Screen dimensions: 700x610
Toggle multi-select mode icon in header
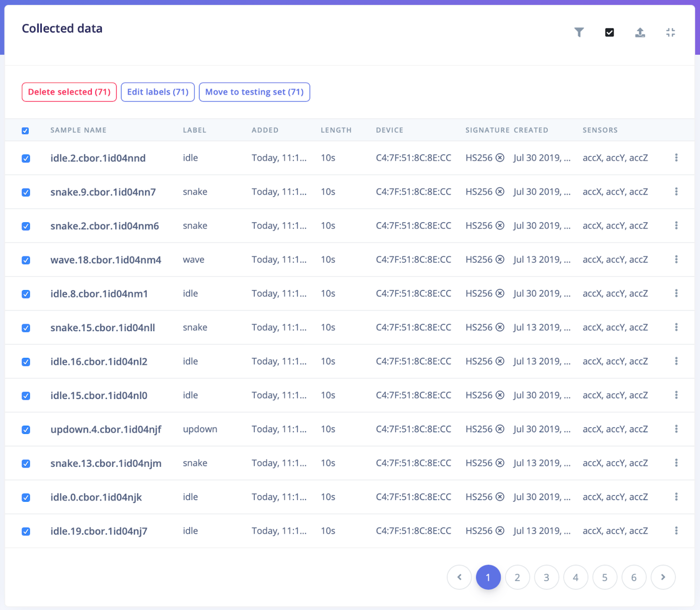point(609,32)
